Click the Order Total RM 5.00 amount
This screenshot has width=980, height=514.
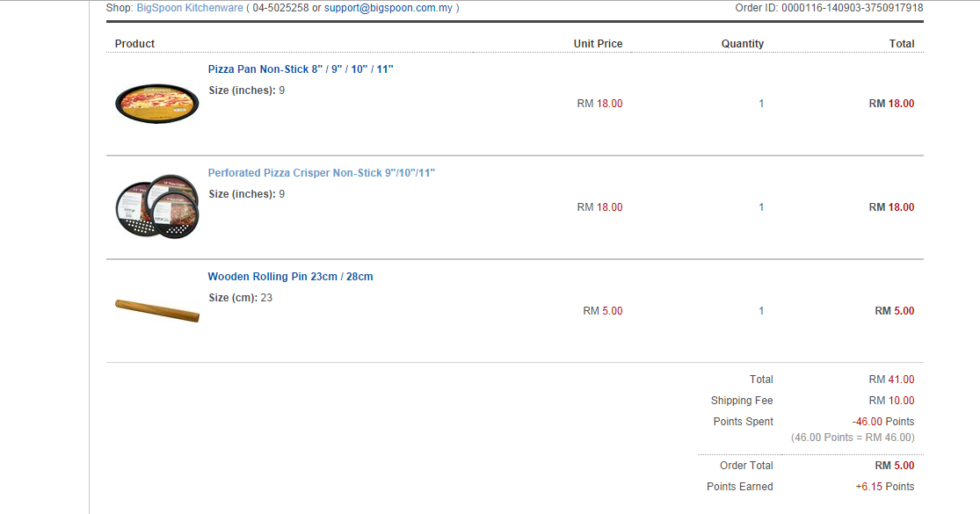[x=895, y=466]
